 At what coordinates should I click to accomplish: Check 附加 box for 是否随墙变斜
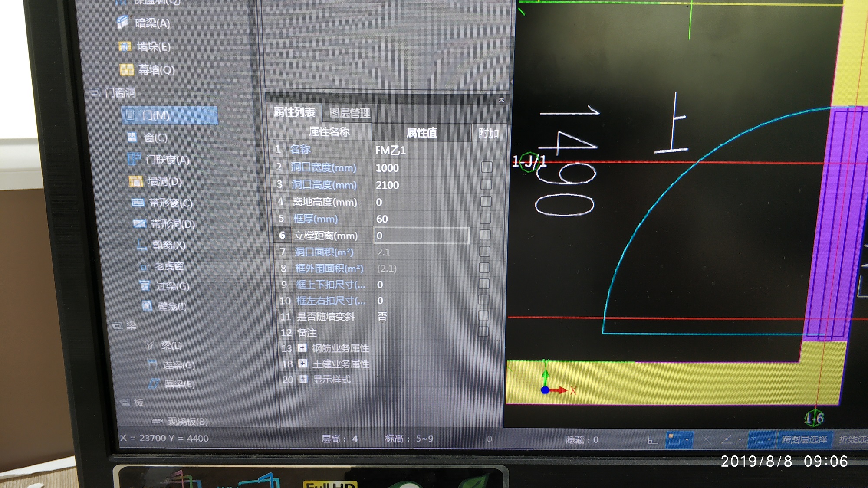483,316
